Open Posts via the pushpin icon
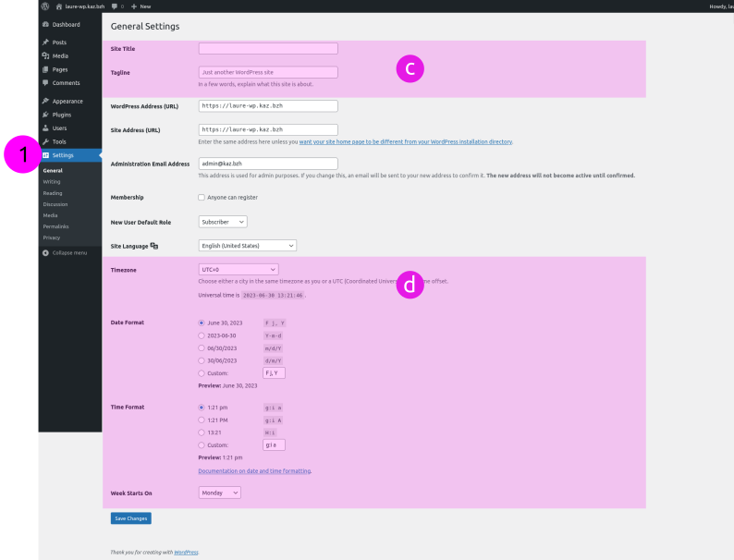The height and width of the screenshot is (560, 734). (45, 43)
